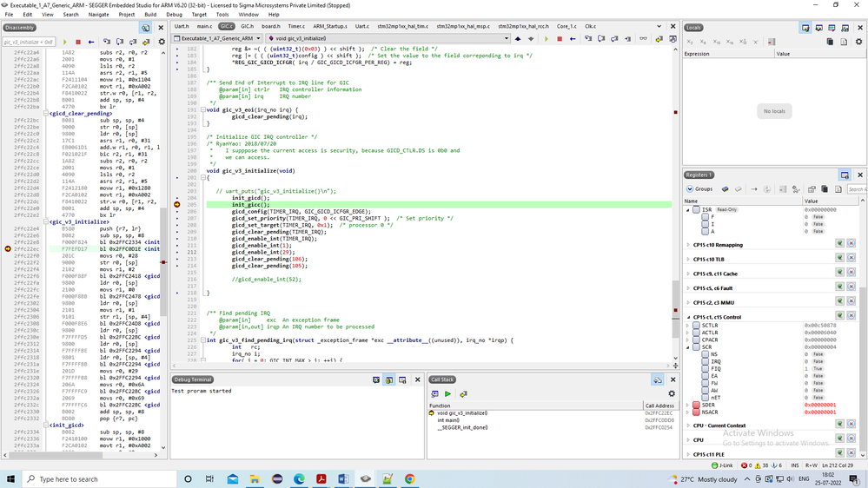Click copy icon in Locals toolbar
Image resolution: width=868 pixels, height=488 pixels.
click(830, 42)
